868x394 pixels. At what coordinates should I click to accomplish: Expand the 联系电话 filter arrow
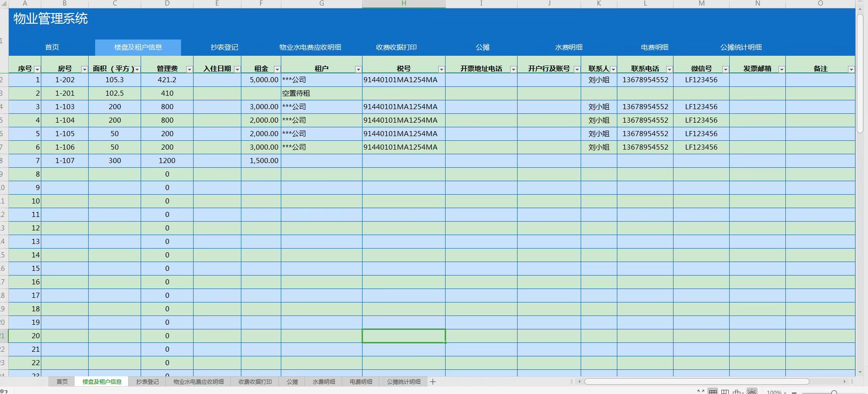669,69
